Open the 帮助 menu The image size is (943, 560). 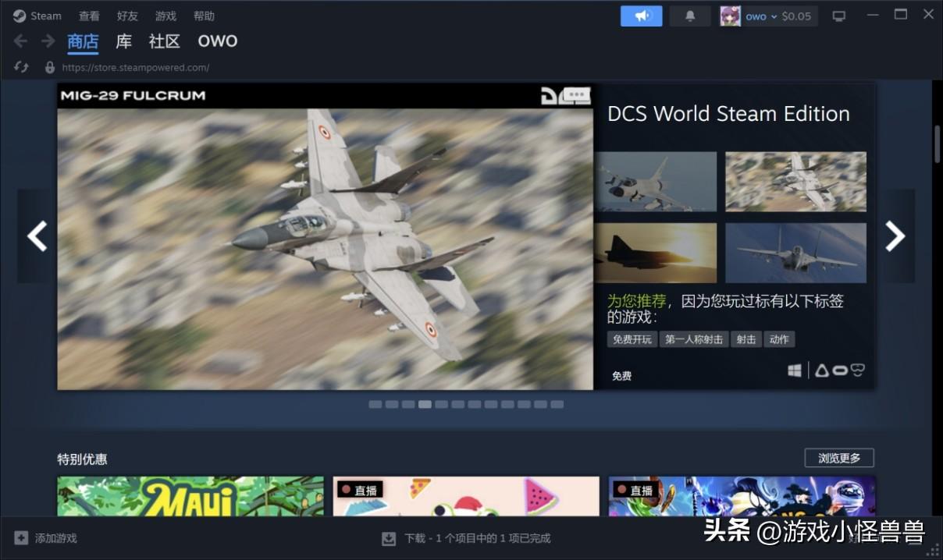coord(204,16)
